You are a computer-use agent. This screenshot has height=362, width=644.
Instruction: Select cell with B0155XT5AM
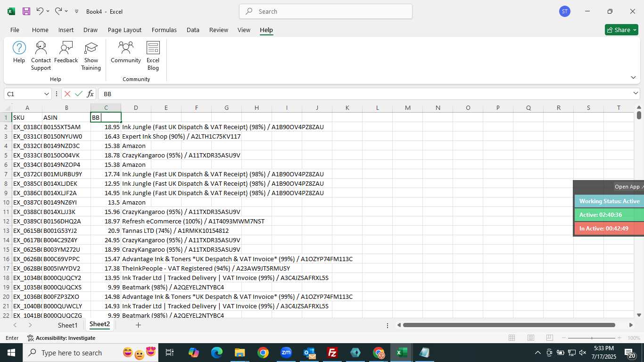click(66, 127)
